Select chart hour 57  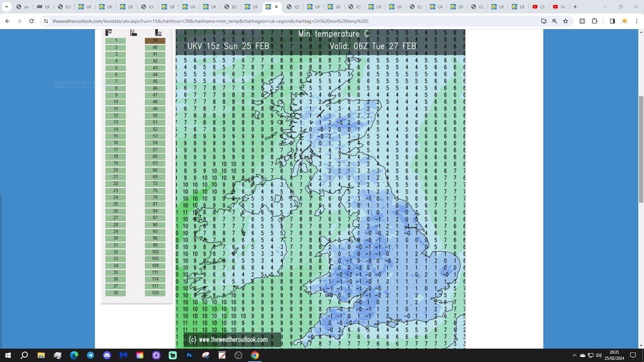(x=155, y=150)
